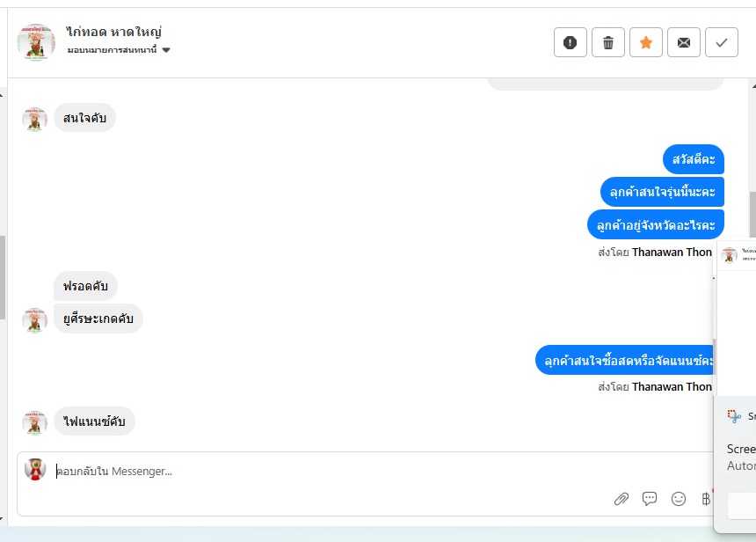Click the สนใจคับ message bubble

click(x=85, y=118)
